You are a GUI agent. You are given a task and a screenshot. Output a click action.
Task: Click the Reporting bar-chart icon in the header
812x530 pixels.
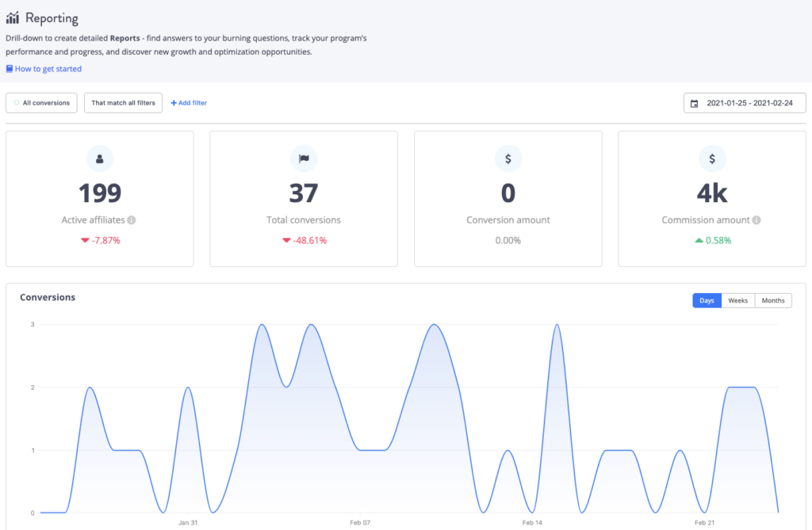pos(12,17)
